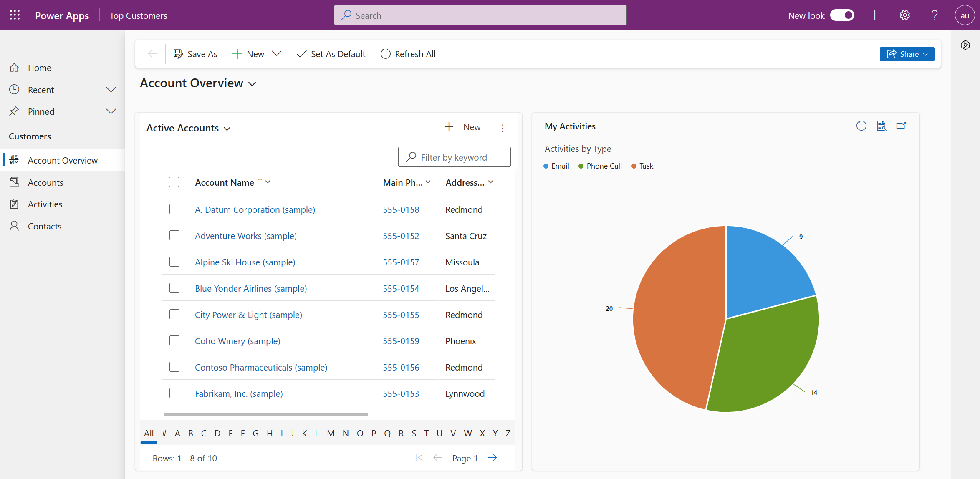The height and width of the screenshot is (479, 980).
Task: Click the chart refresh icon
Action: click(x=861, y=126)
